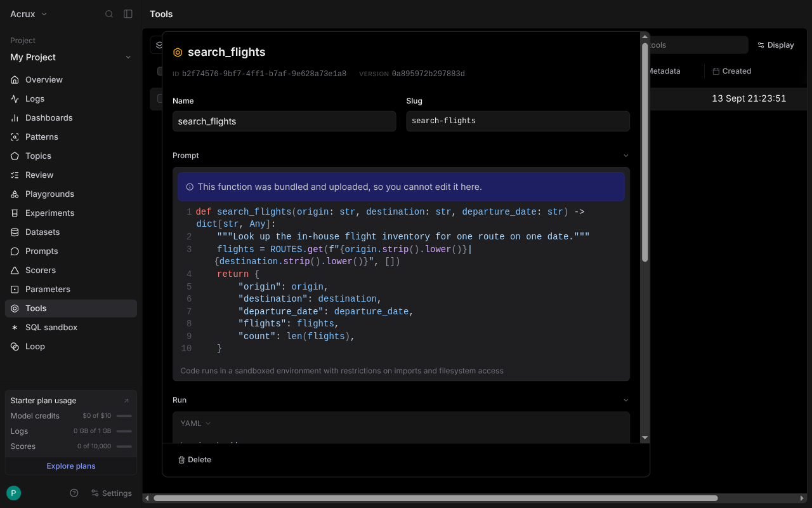Viewport: 812px width, 508px height.
Task: Open the My Project selector dropdown
Action: point(71,57)
